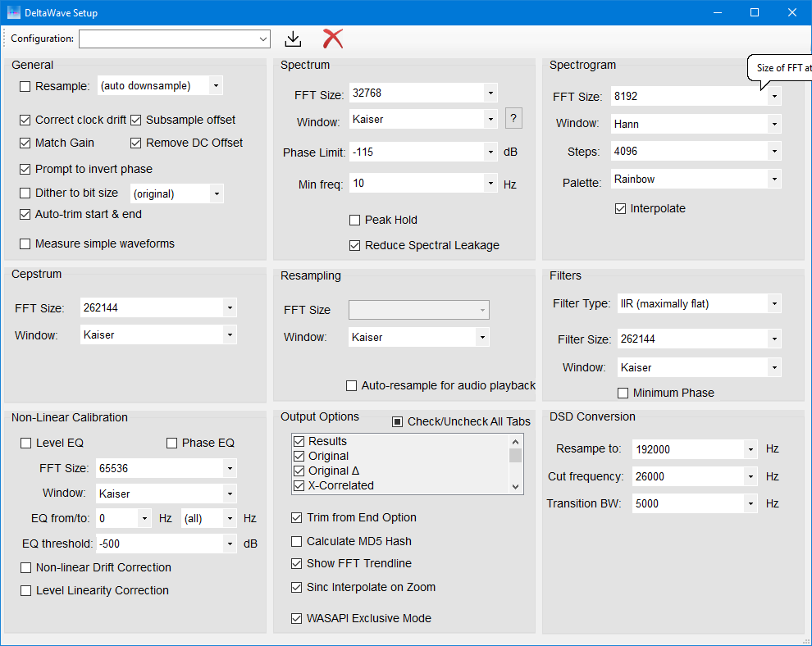Select X-Correlated item in output tabs list
The width and height of the screenshot is (812, 646).
(340, 485)
